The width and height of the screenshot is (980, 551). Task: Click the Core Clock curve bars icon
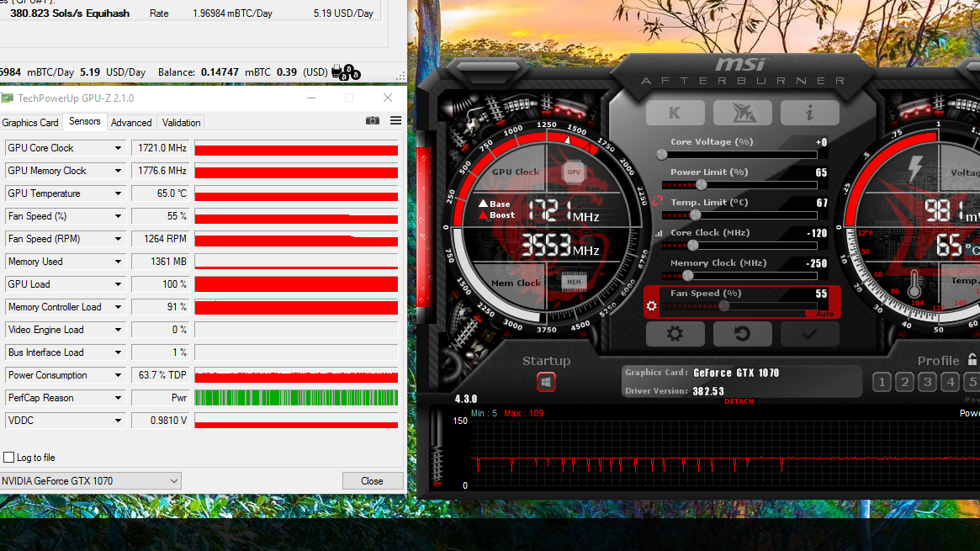(x=658, y=233)
